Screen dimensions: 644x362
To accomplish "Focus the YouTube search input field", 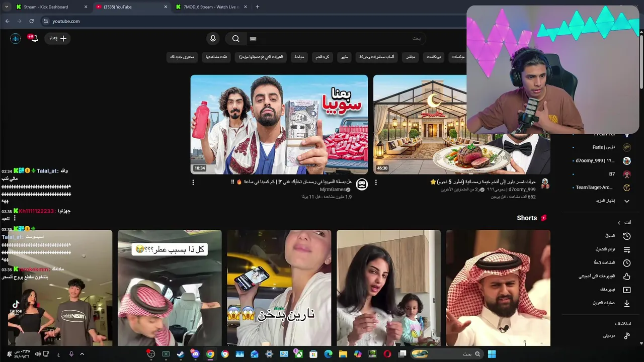I will pos(336,38).
